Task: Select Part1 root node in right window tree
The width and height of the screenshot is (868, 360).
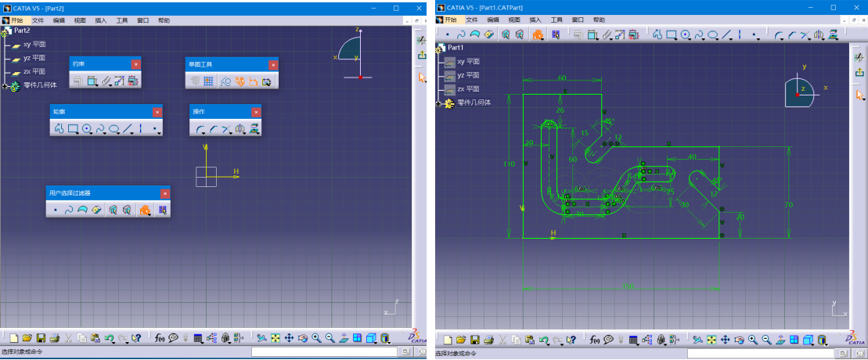Action: 455,47
